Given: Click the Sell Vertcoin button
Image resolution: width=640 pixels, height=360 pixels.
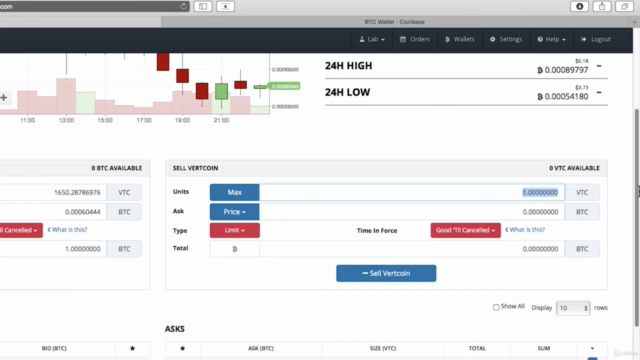Looking at the screenshot, I should (386, 273).
